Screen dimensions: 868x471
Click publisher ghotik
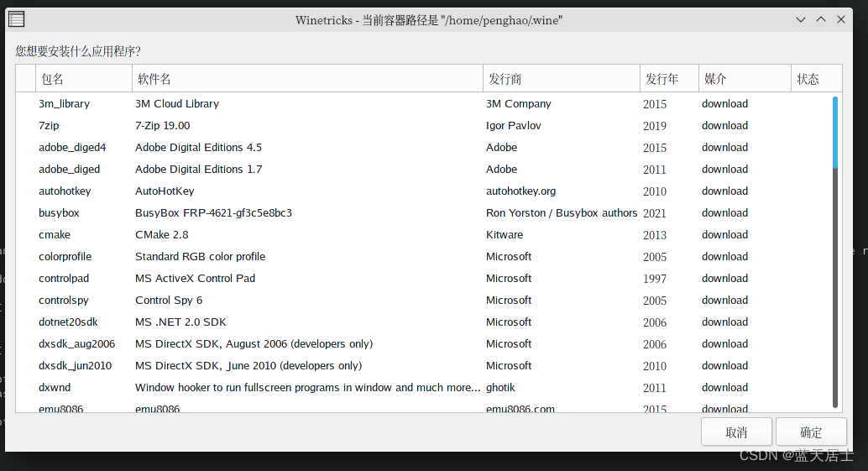[500, 387]
